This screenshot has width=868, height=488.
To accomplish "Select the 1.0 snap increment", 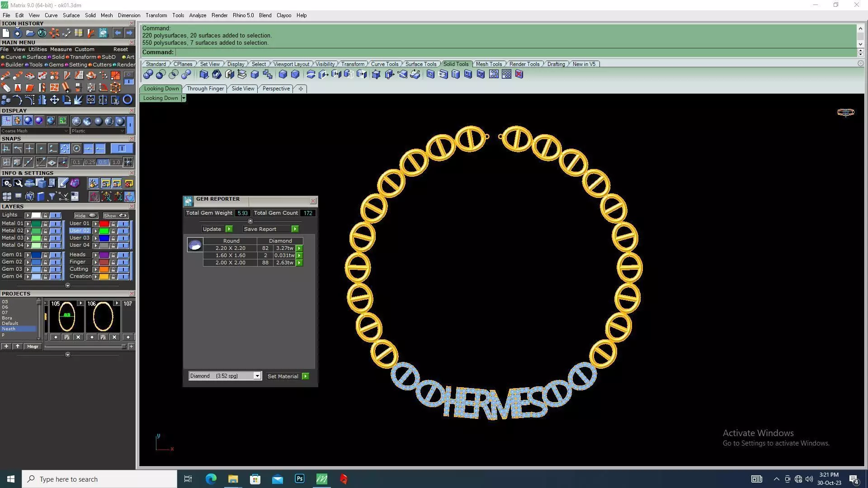I will tap(116, 162).
